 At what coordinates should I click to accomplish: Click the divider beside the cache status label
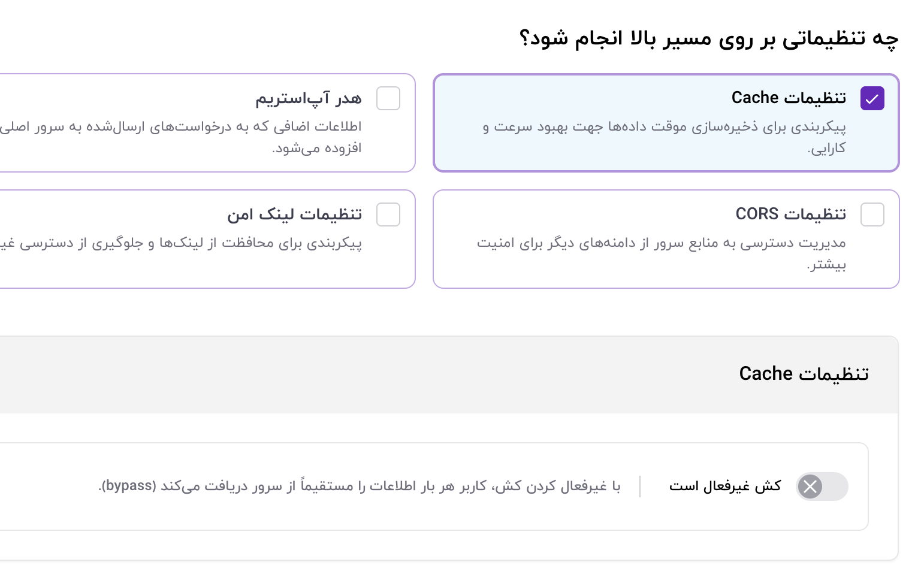point(640,487)
